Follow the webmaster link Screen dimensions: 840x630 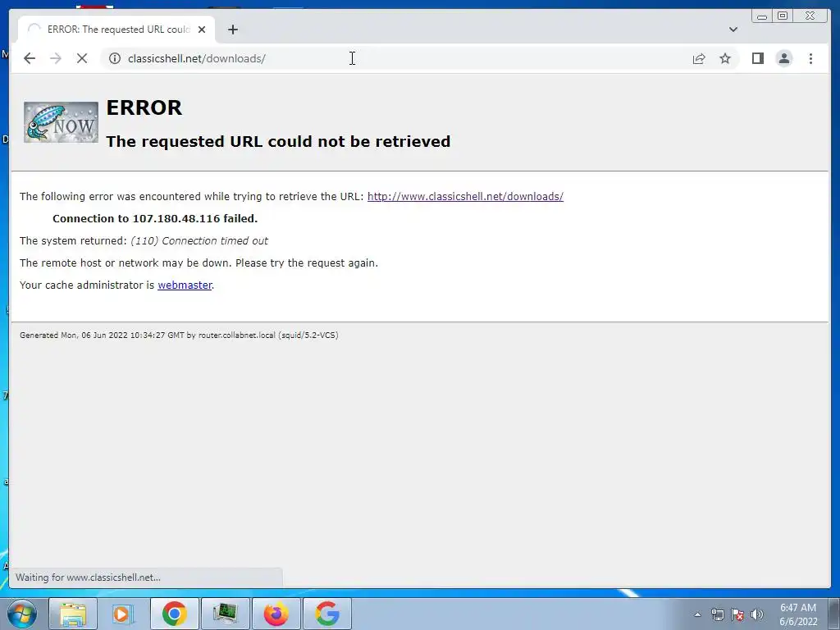coord(185,285)
